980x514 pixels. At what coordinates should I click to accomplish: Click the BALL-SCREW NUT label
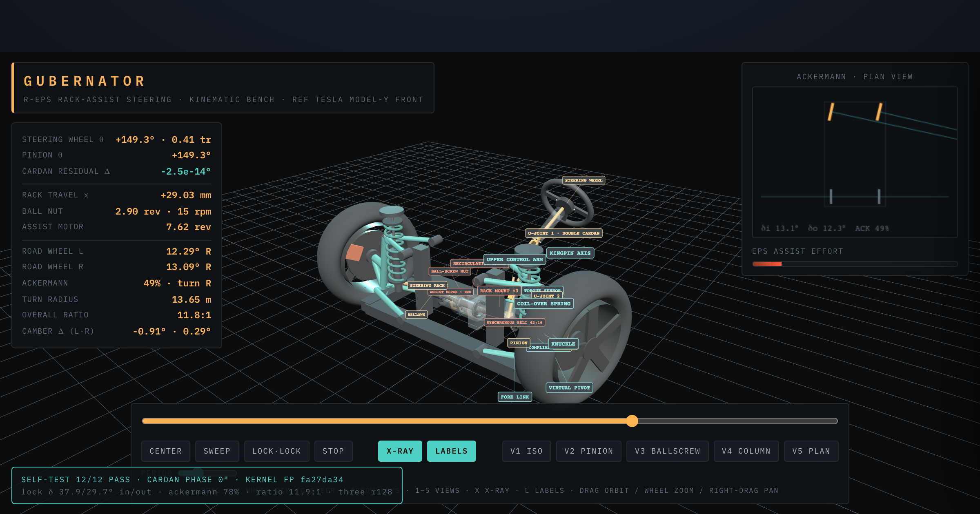tap(450, 271)
